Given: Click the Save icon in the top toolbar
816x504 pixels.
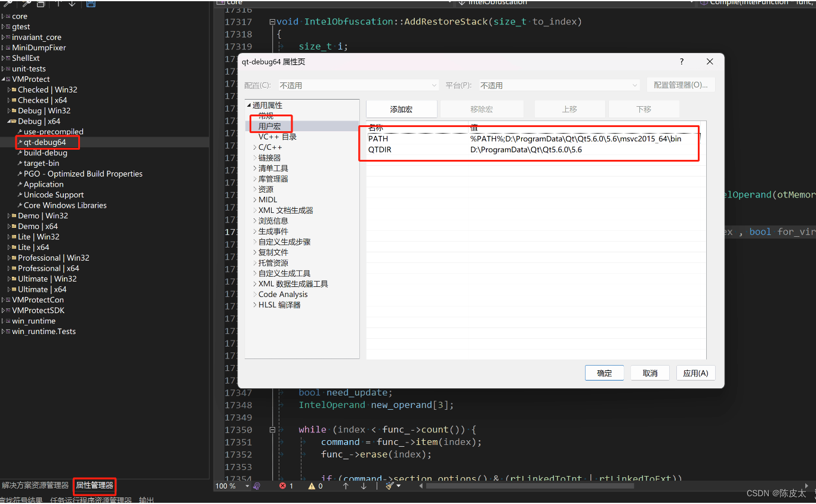Looking at the screenshot, I should point(91,4).
